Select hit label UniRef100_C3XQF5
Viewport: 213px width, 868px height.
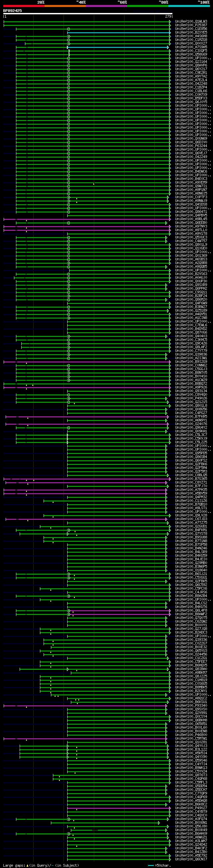[191, 51]
